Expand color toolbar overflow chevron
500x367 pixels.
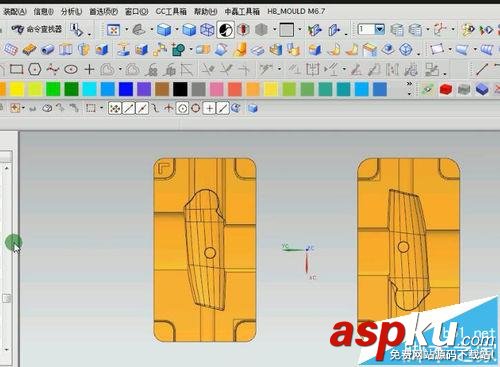click(x=409, y=84)
